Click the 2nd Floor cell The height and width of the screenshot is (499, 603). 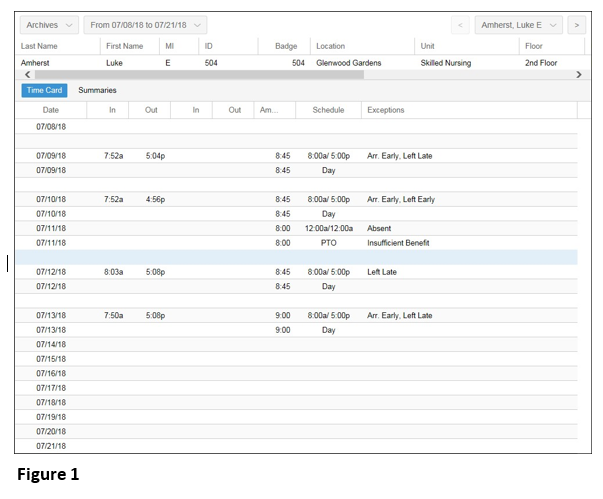pos(541,63)
